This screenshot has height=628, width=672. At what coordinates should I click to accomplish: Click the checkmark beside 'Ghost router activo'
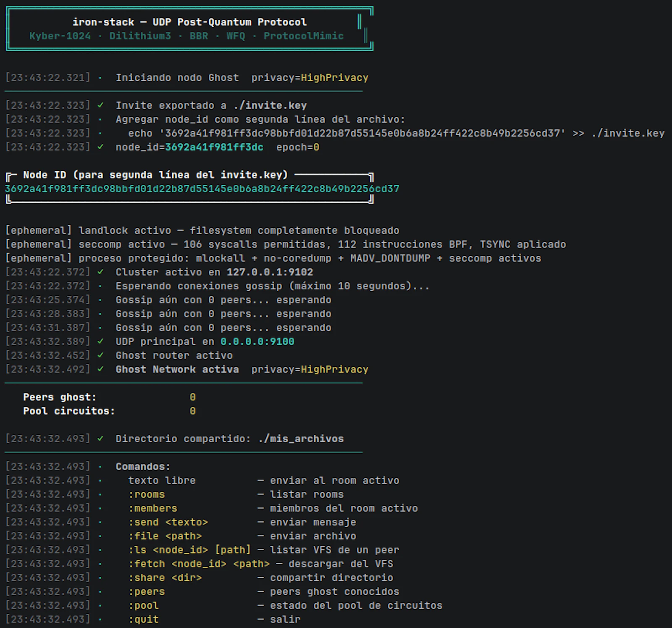(100, 355)
